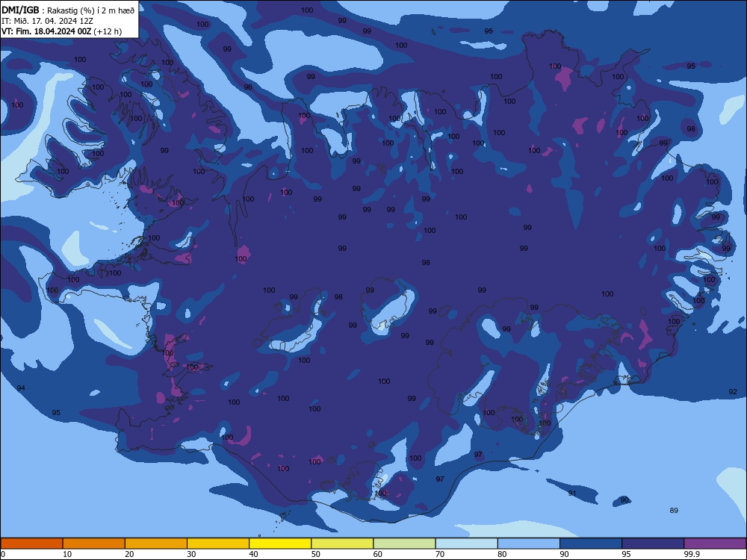The image size is (747, 560).
Task: Click the 10–20 orange legend swatch
Action: point(94,544)
